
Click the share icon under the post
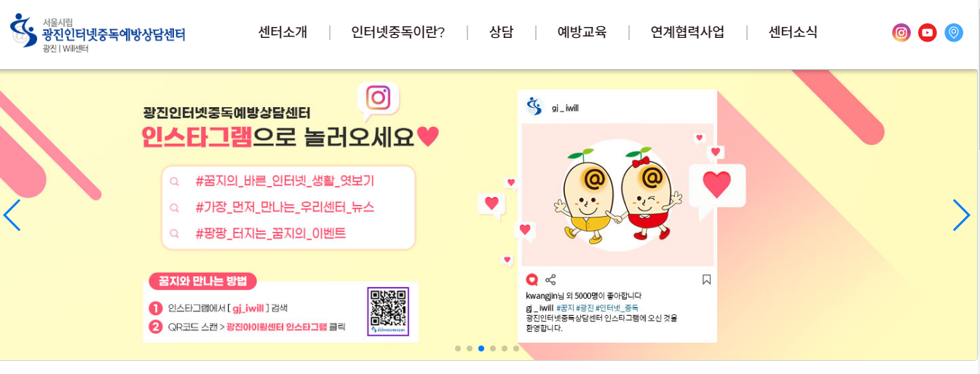tap(550, 279)
